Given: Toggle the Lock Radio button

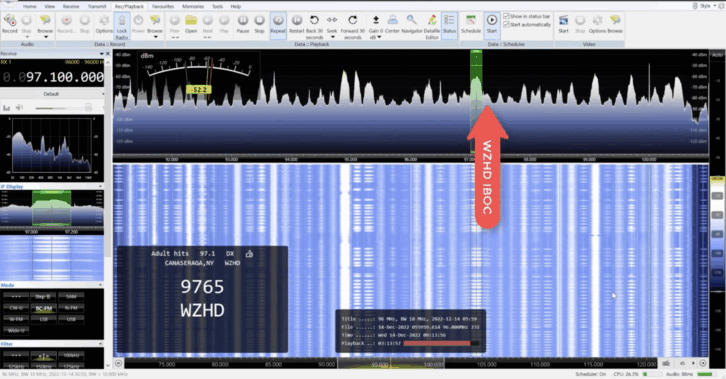Looking at the screenshot, I should point(122,27).
